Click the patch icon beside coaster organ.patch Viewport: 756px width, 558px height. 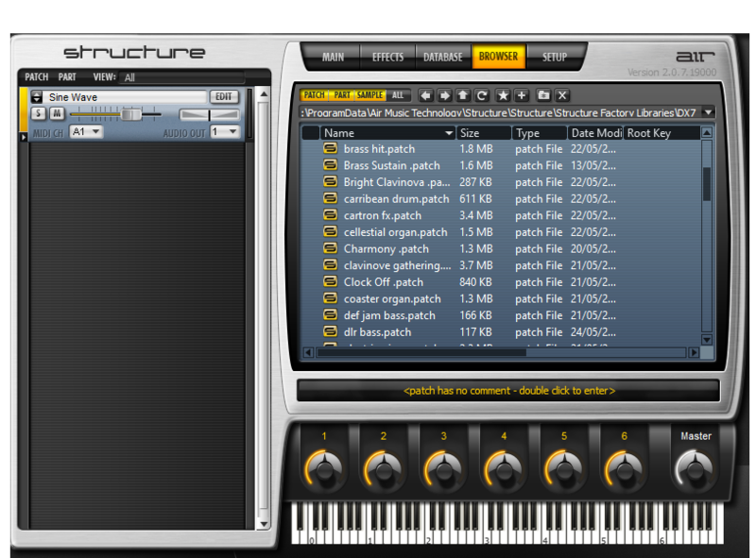(330, 298)
